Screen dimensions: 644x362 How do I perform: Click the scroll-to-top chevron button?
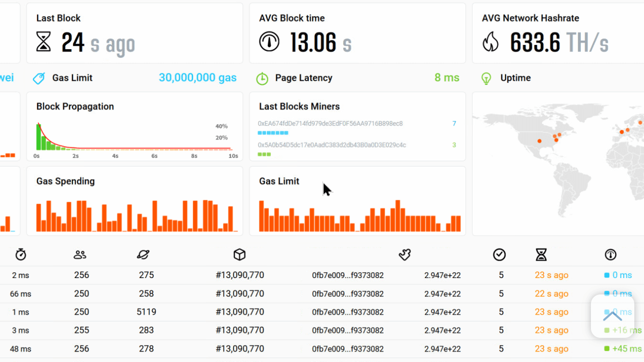coord(613,316)
